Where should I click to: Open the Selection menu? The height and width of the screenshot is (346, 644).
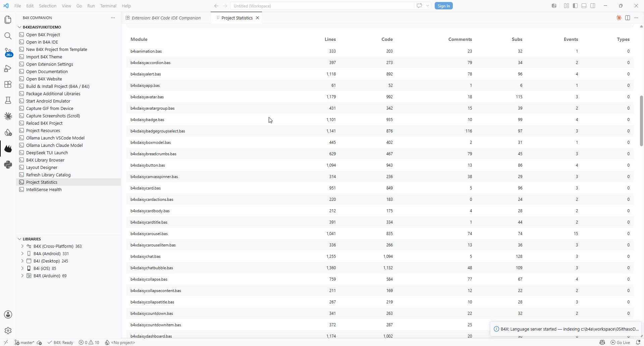tap(48, 6)
